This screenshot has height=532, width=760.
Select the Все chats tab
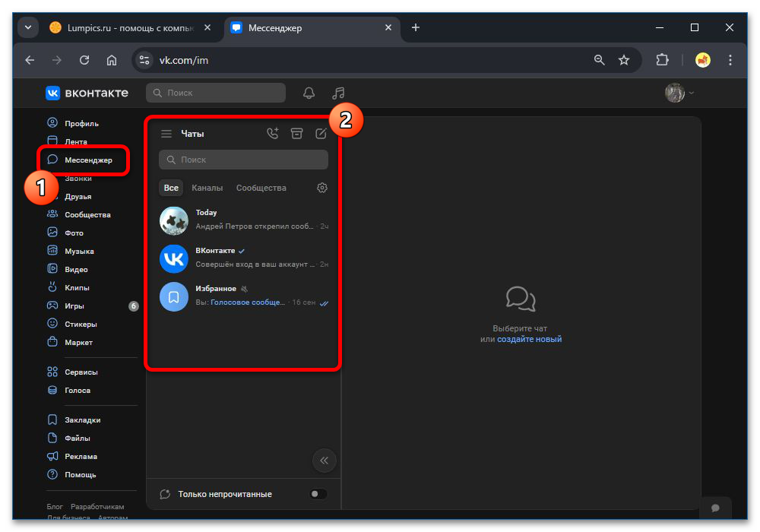coord(171,188)
